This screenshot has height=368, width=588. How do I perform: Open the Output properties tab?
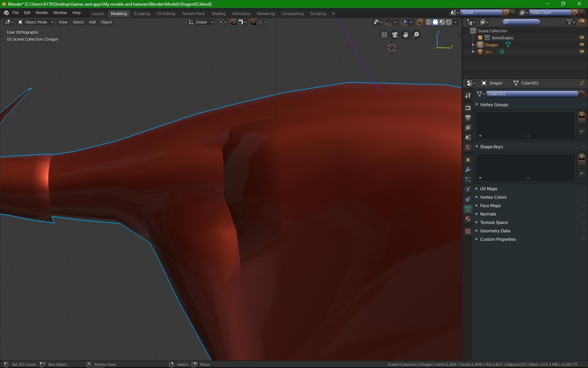[468, 117]
